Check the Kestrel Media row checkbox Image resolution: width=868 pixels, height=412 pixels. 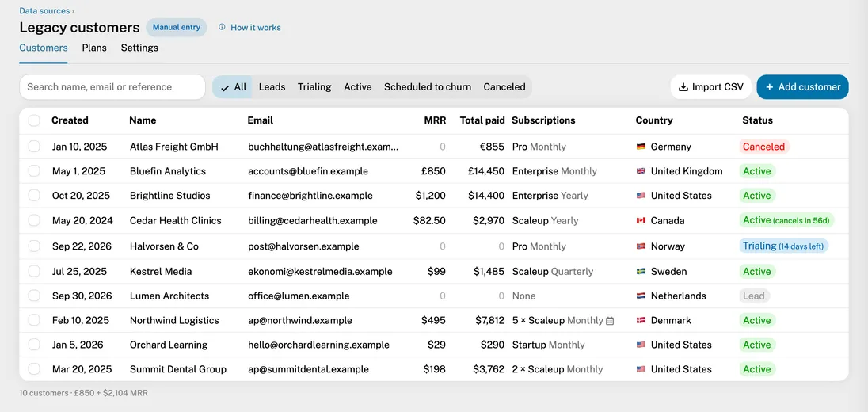point(34,271)
